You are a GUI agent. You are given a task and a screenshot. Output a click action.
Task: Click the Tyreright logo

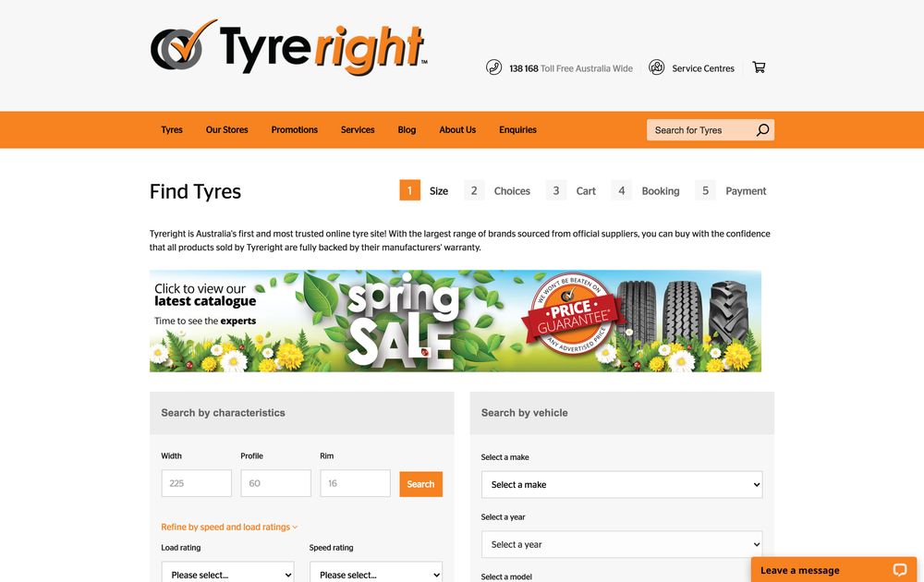point(288,48)
